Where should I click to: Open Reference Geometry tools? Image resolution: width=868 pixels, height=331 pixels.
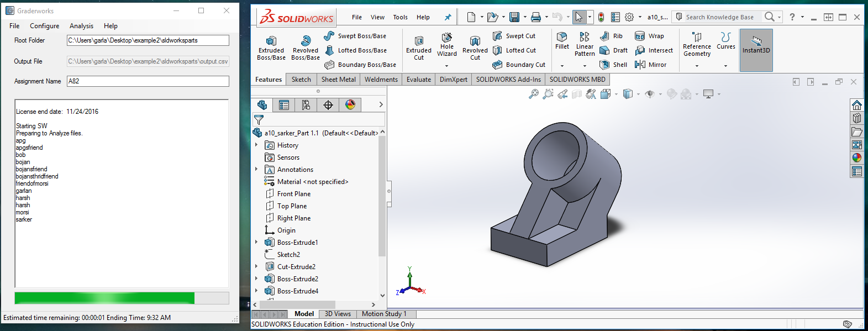(697, 44)
